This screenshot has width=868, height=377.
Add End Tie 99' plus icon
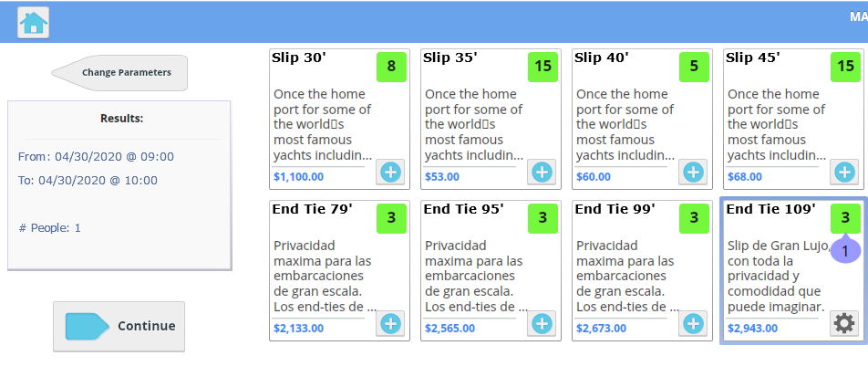tap(693, 323)
